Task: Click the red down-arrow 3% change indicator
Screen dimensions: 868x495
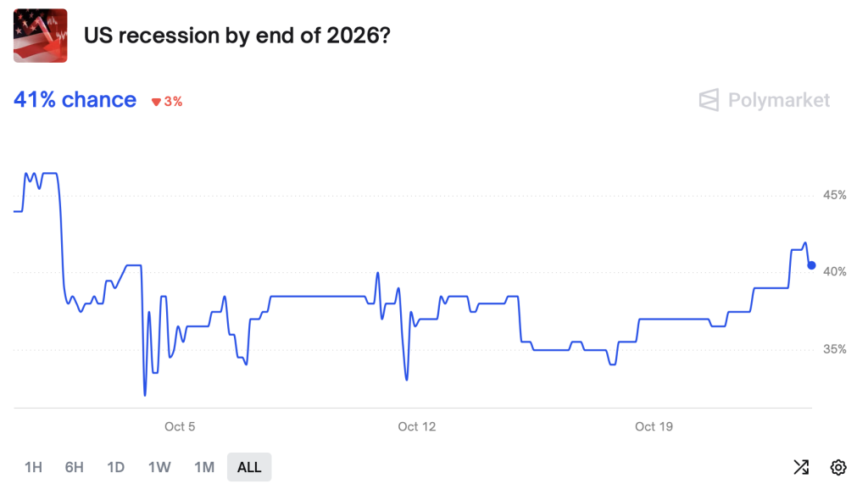Action: click(x=167, y=101)
